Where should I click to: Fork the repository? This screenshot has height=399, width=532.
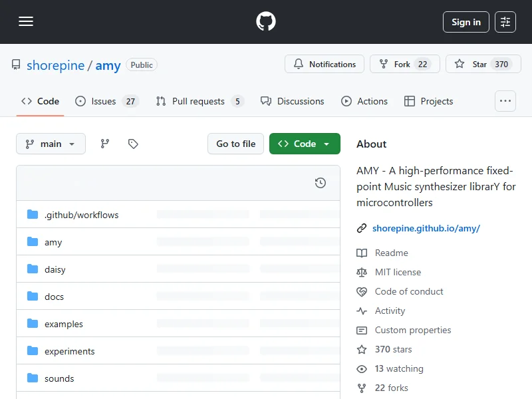click(404, 65)
